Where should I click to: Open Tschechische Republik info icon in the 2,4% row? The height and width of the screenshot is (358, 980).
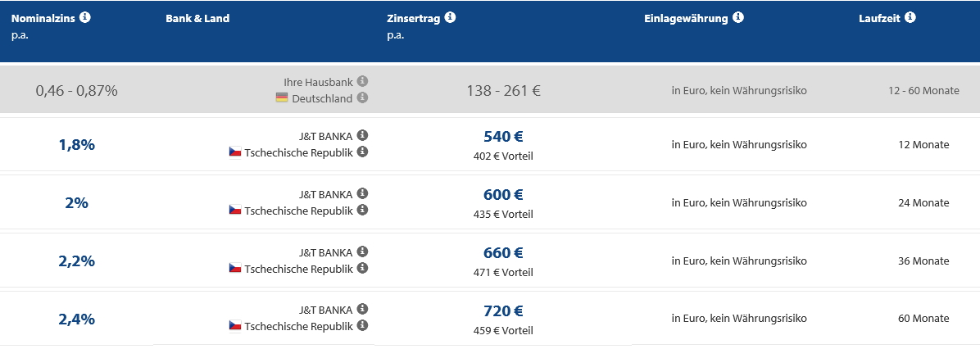click(362, 325)
